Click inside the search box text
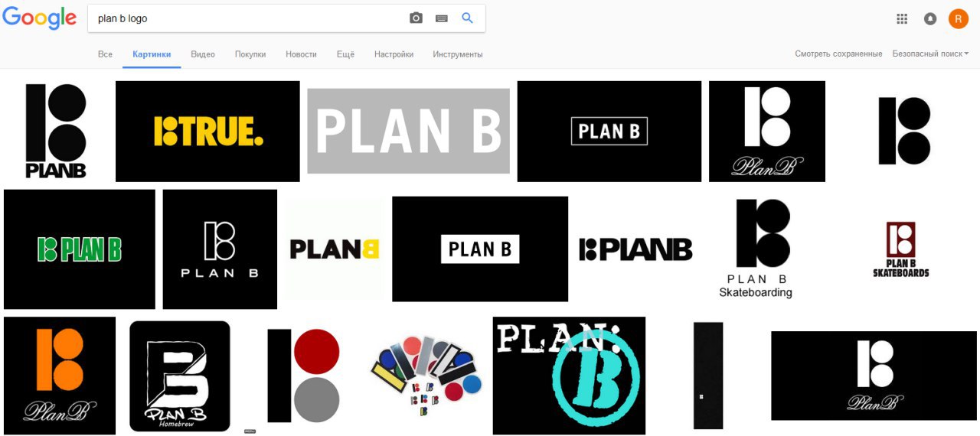The width and height of the screenshot is (980, 436). coord(122,18)
